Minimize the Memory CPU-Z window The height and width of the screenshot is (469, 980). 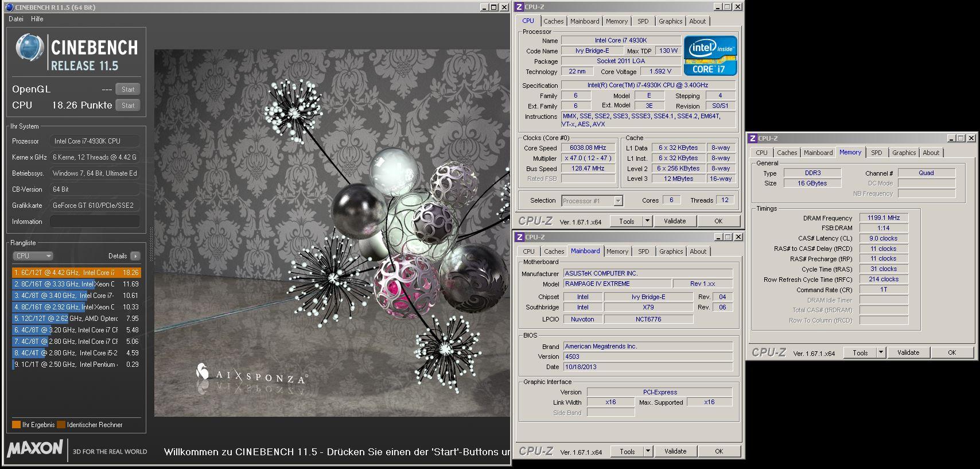951,138
